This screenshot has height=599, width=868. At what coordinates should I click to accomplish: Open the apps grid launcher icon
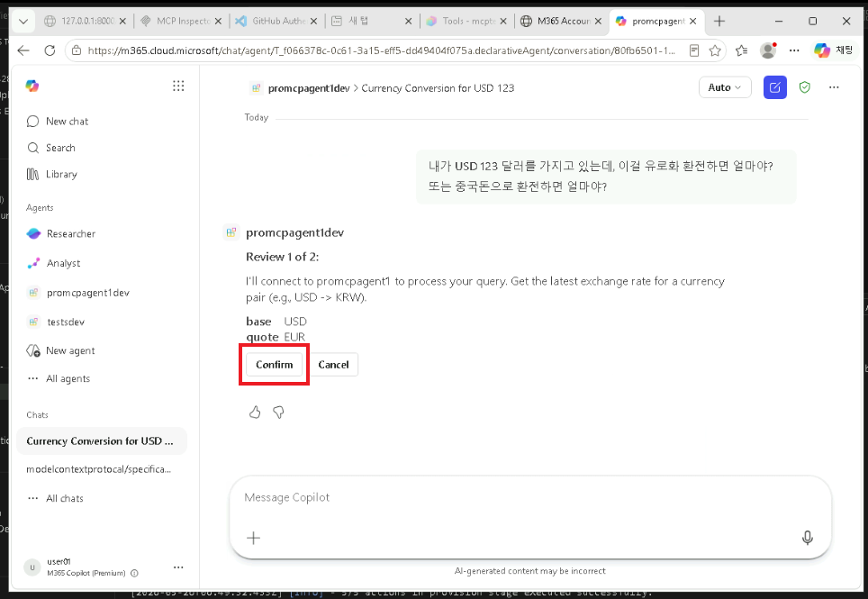178,86
